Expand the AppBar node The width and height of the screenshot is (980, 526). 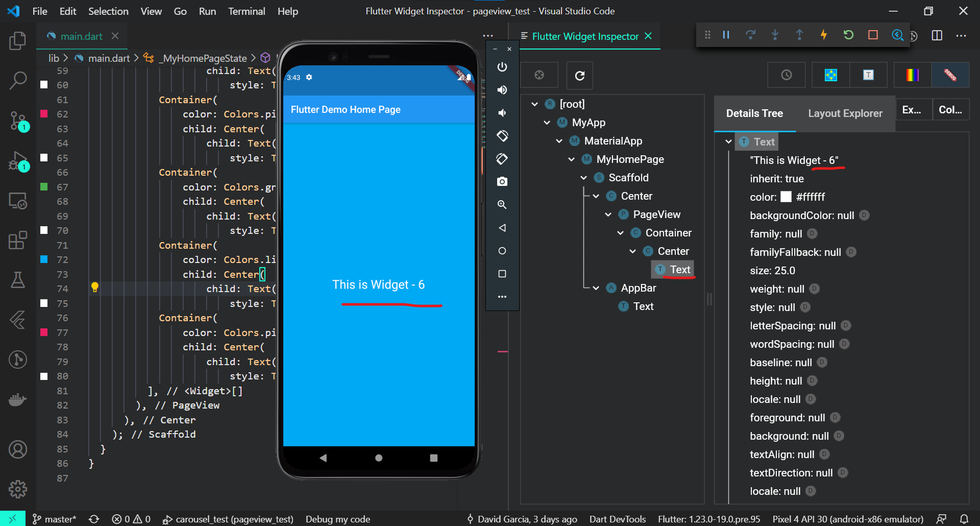point(596,288)
